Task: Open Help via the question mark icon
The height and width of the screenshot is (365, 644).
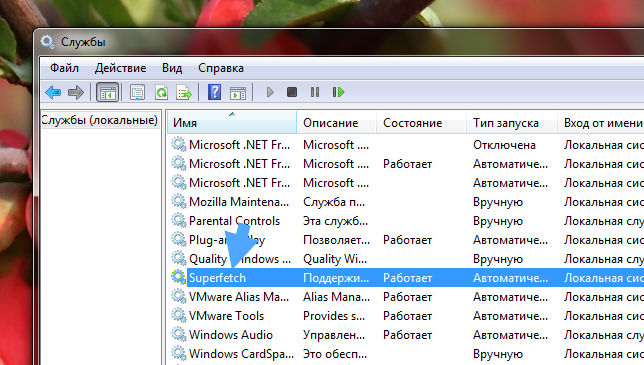Action: (x=214, y=92)
